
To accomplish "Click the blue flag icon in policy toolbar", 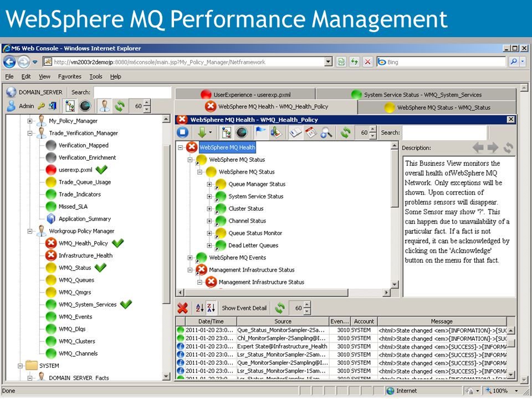I will 260,132.
